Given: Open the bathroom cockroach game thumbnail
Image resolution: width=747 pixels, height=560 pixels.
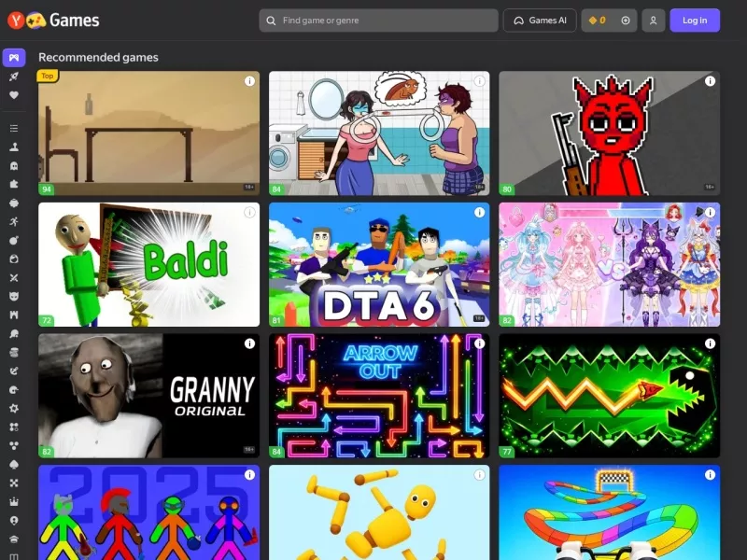Looking at the screenshot, I should pyautogui.click(x=379, y=133).
